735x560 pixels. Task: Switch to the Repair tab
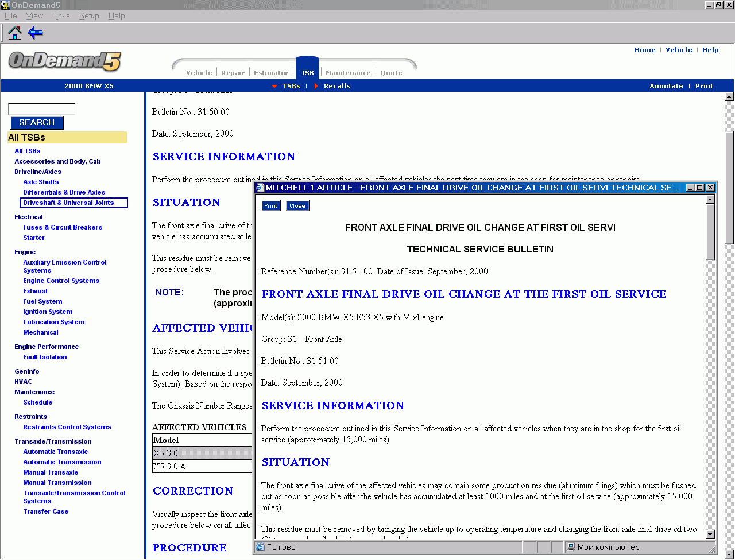[x=233, y=73]
